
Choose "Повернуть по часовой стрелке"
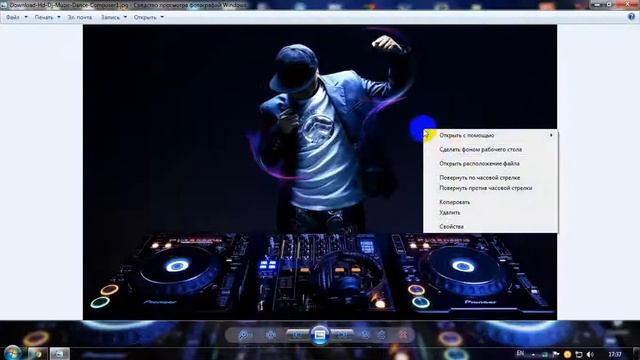point(480,178)
